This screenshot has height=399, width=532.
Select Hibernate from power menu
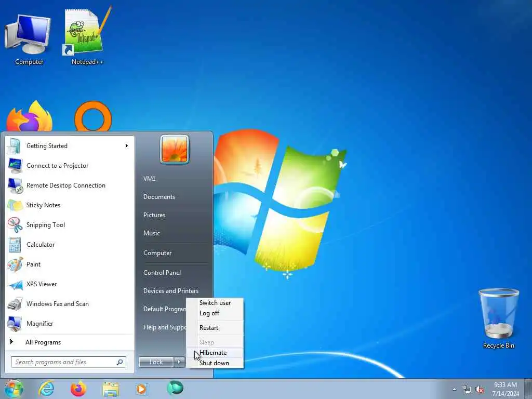coord(215,353)
